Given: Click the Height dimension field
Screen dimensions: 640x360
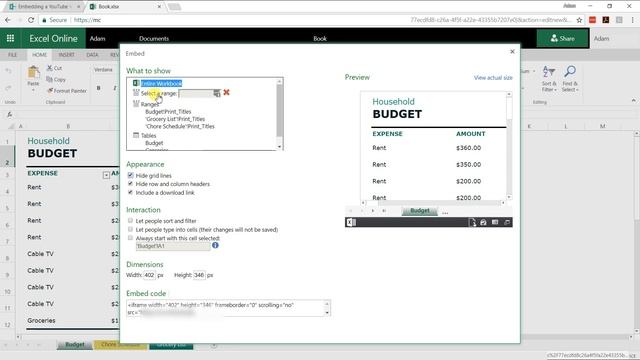Looking at the screenshot, I should (x=199, y=275).
